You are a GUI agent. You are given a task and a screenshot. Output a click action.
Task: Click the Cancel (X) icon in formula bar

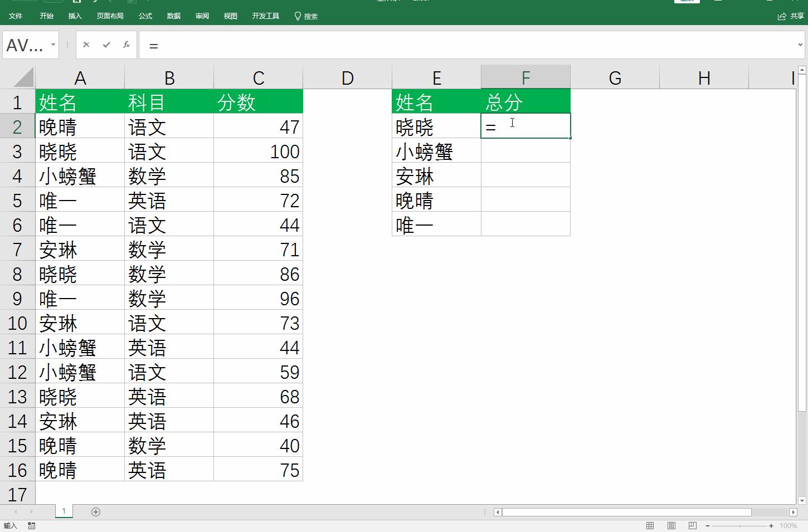86,45
